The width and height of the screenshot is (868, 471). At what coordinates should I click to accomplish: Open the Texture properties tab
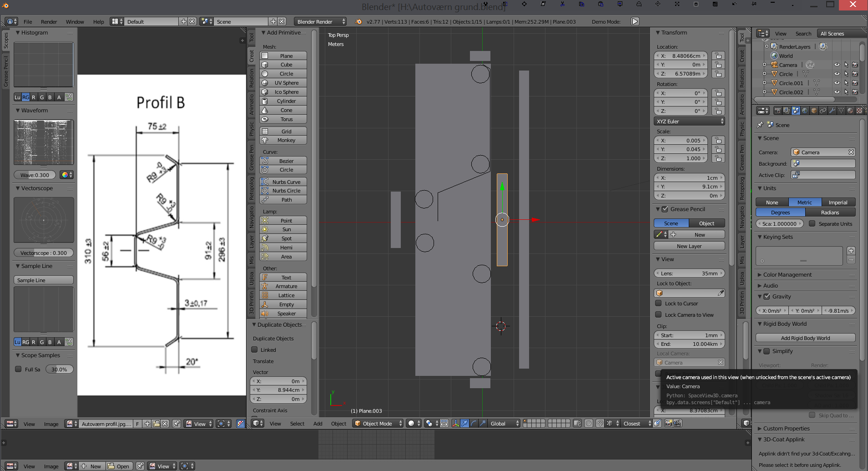[859, 111]
